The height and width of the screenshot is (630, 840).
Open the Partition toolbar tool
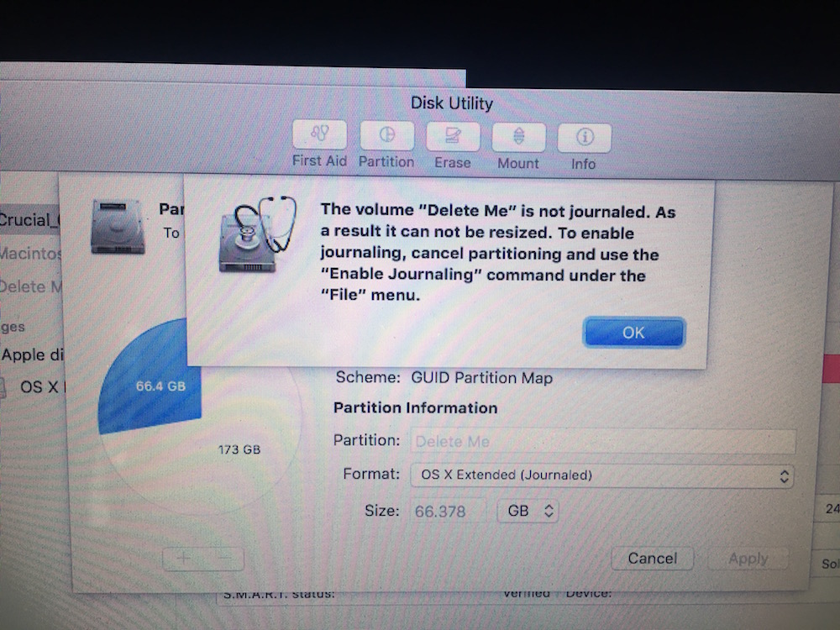pos(386,136)
